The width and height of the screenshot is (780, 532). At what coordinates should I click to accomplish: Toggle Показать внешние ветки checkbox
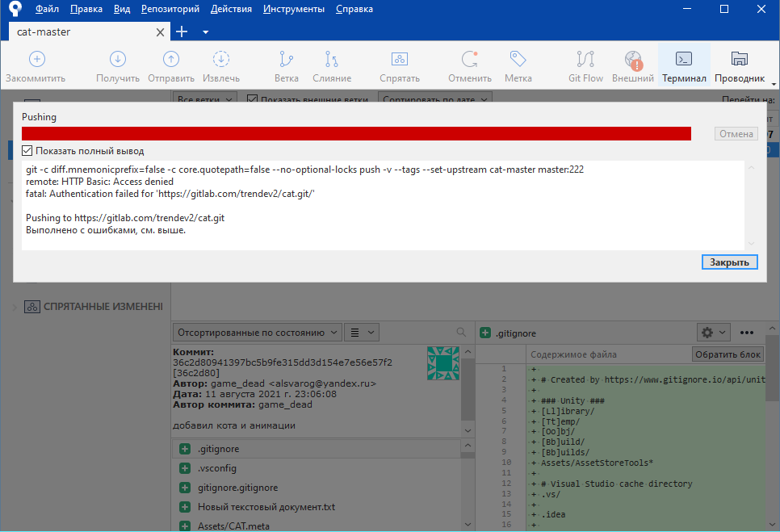252,99
